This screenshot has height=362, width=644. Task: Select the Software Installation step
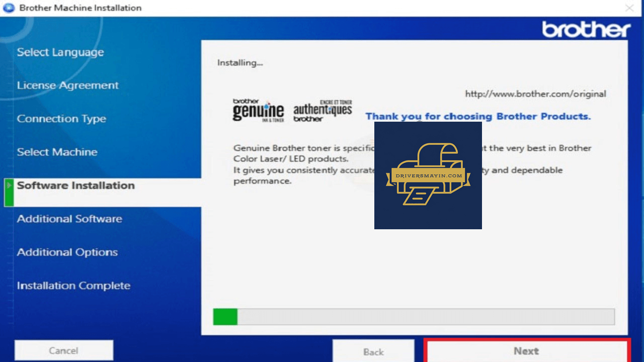(x=76, y=185)
